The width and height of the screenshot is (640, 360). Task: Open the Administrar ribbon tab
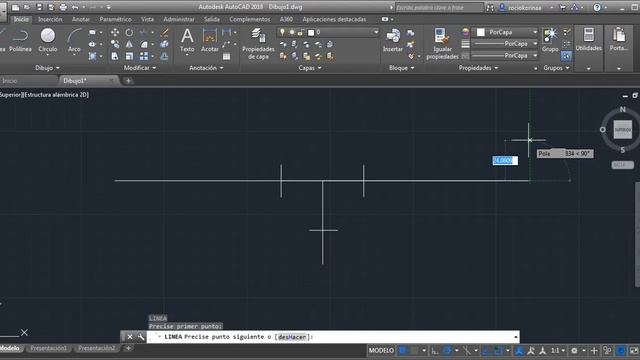(x=179, y=19)
